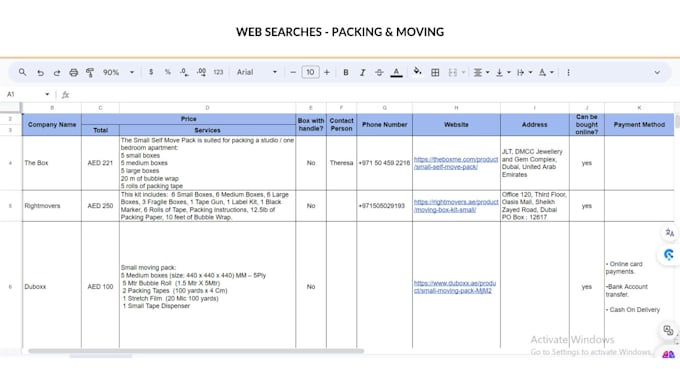The image size is (680, 383).
Task: Open the fill color picker
Action: (418, 72)
